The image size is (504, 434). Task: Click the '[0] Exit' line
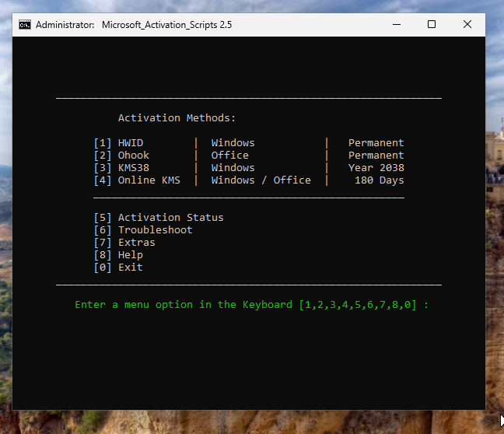coord(118,268)
